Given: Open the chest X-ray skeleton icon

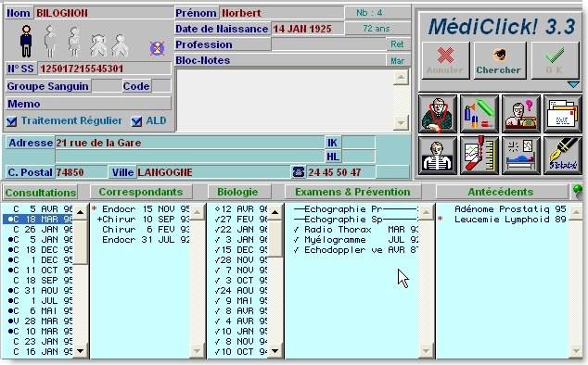Looking at the screenshot, I should pyautogui.click(x=437, y=156).
